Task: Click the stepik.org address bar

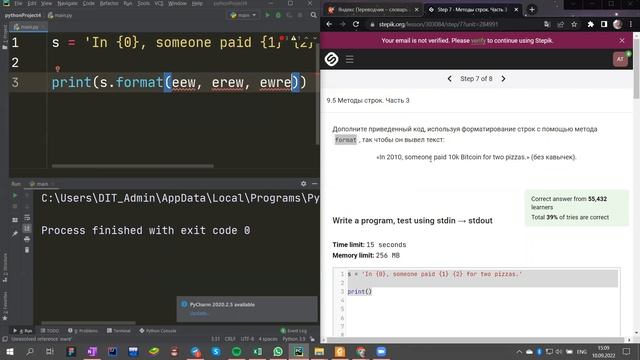Action: pyautogui.click(x=453, y=24)
